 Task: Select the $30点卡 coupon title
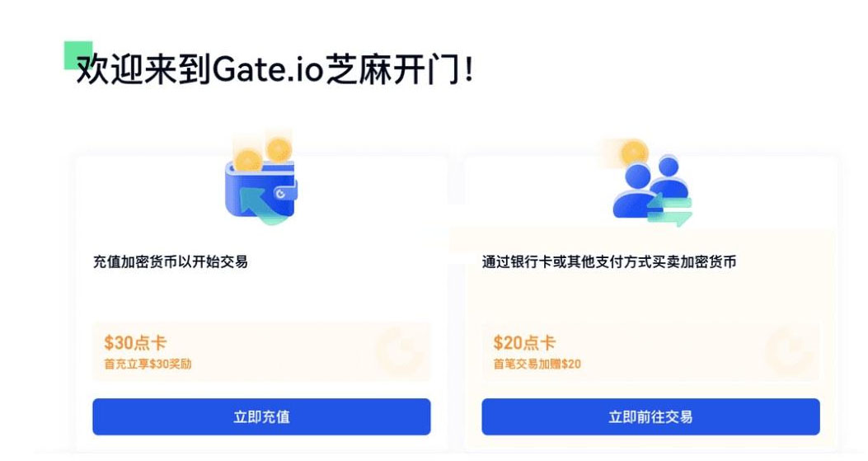pyautogui.click(x=135, y=342)
